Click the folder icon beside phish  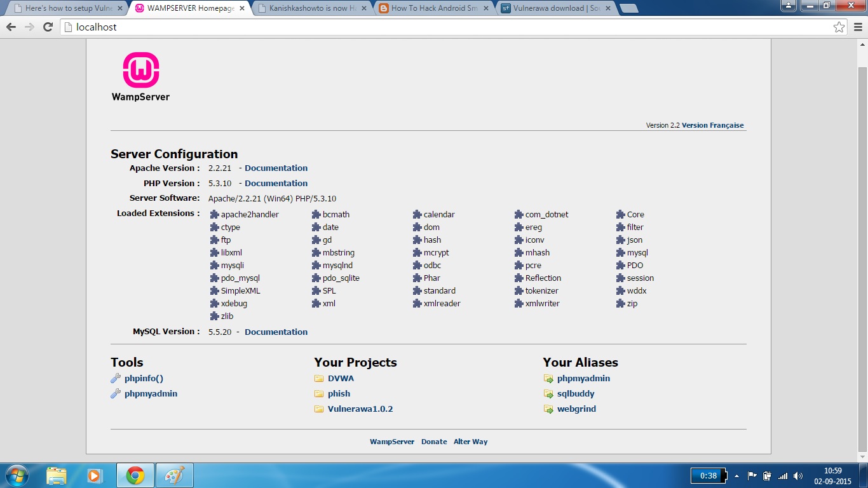319,394
